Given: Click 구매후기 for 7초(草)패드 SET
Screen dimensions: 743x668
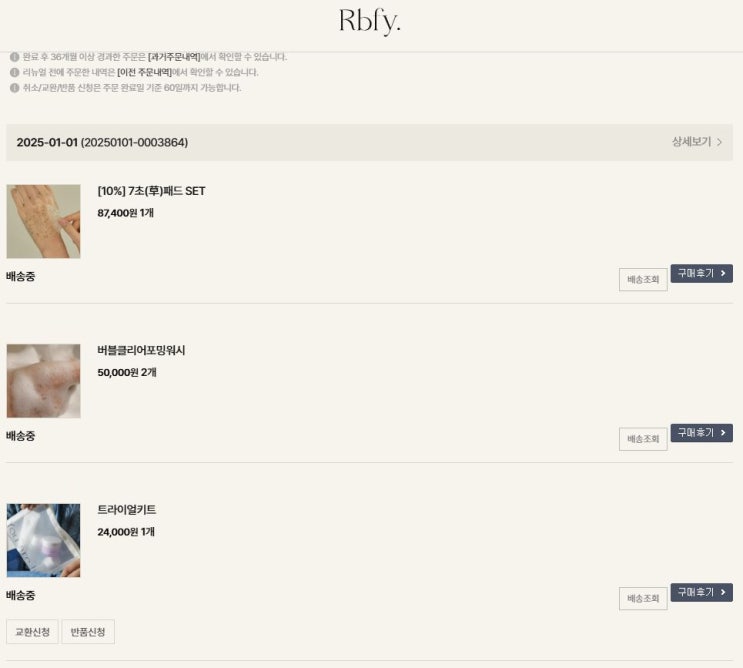Looking at the screenshot, I should [x=701, y=273].
